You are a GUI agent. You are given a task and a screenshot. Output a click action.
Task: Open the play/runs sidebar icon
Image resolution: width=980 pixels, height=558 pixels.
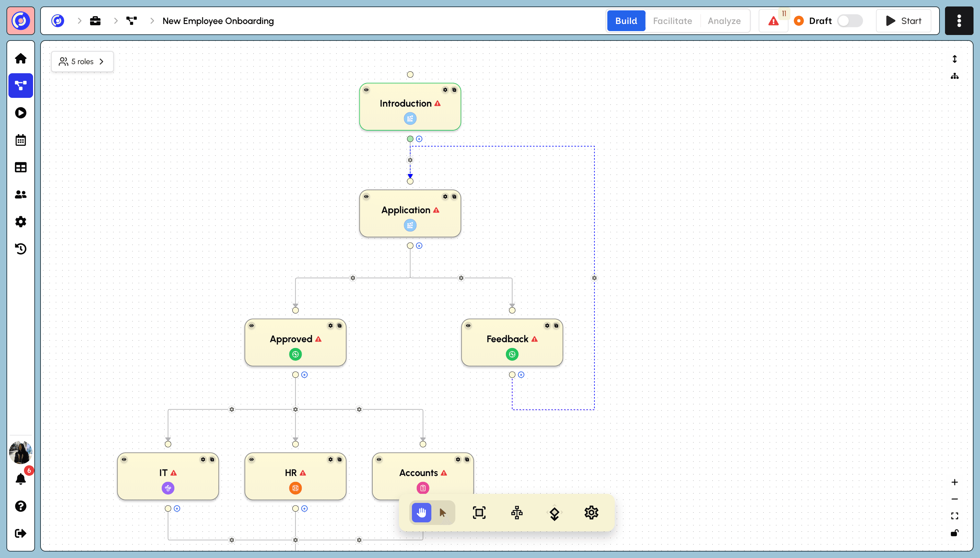[x=21, y=113]
